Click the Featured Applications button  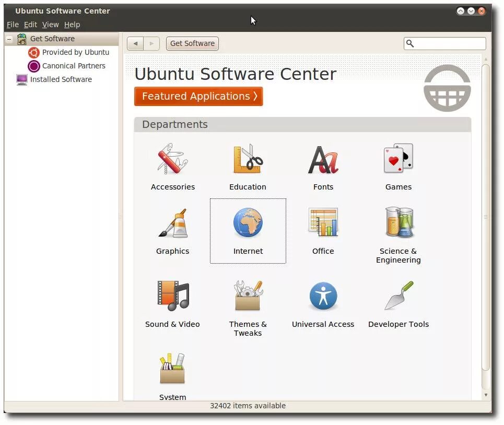(x=198, y=96)
